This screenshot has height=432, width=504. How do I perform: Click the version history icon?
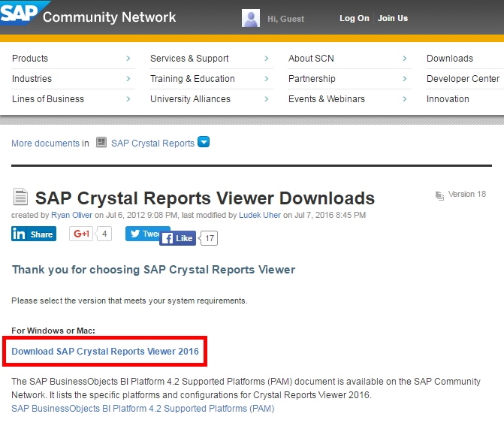tap(439, 195)
